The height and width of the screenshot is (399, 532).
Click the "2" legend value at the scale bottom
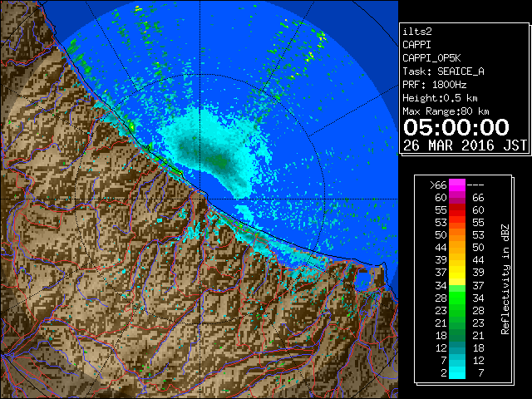pyautogui.click(x=444, y=373)
